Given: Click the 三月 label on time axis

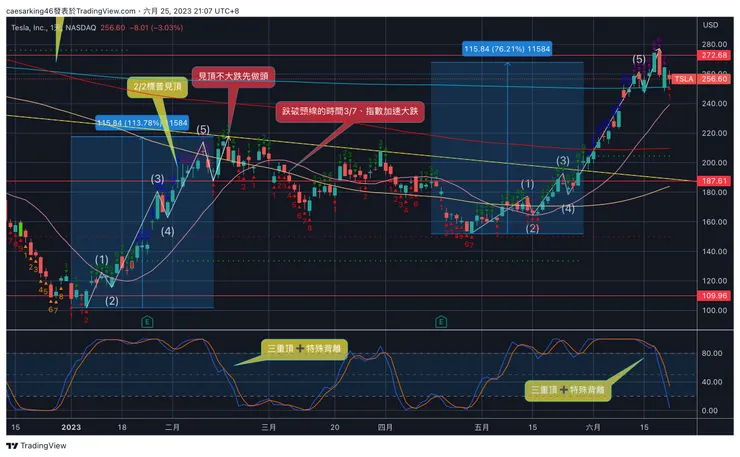Looking at the screenshot, I should 269,427.
